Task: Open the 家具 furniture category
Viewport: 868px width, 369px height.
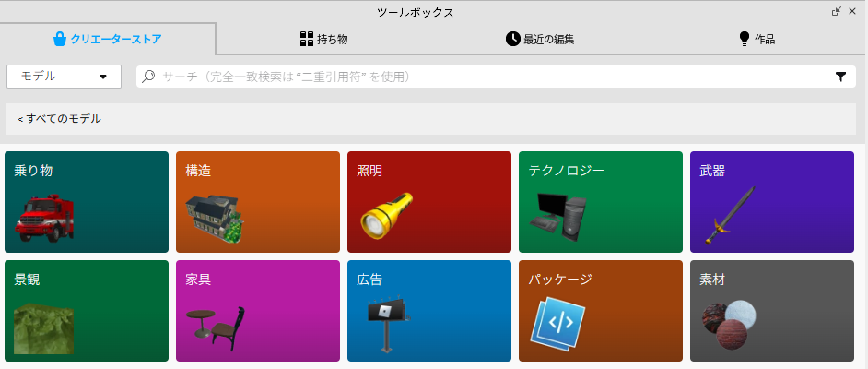Action: click(x=258, y=311)
